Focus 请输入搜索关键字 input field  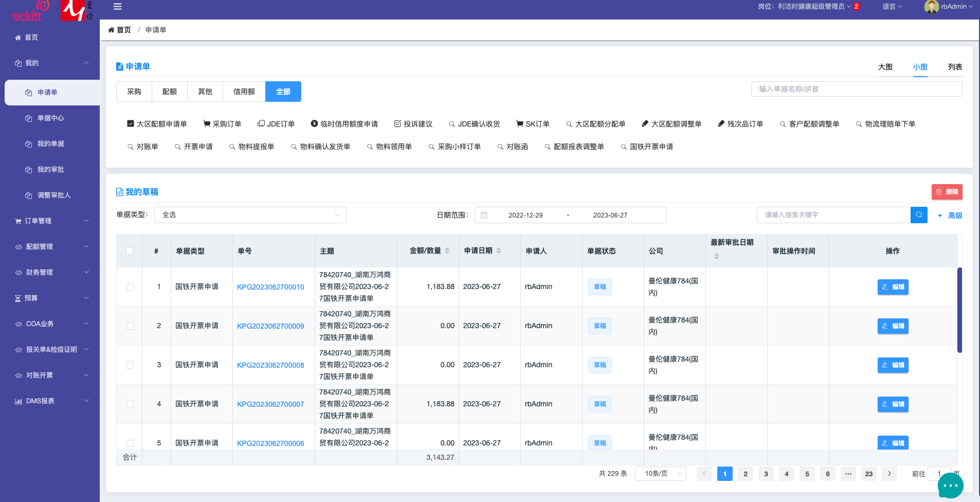tap(833, 215)
